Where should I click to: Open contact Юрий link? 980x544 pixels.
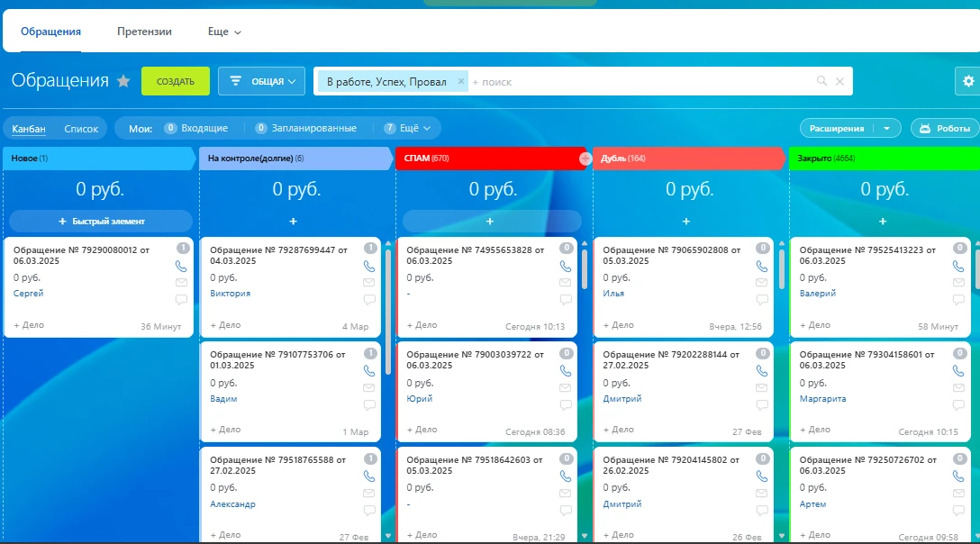tap(420, 399)
